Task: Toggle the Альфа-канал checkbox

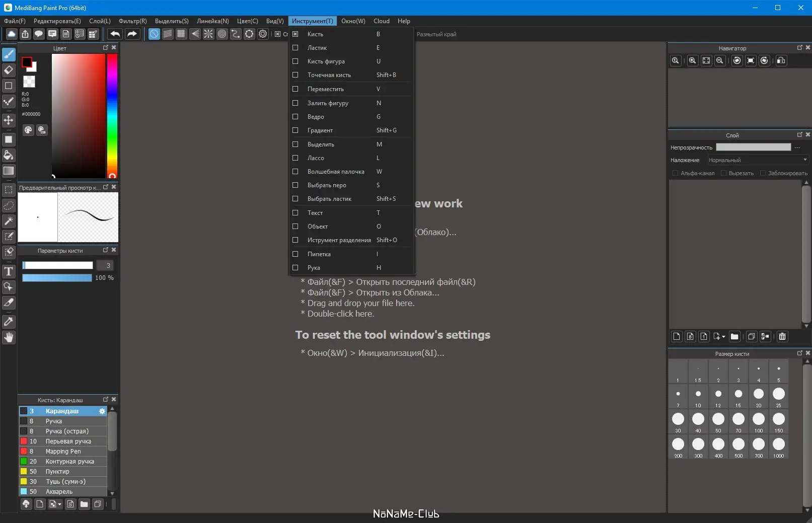Action: [675, 173]
